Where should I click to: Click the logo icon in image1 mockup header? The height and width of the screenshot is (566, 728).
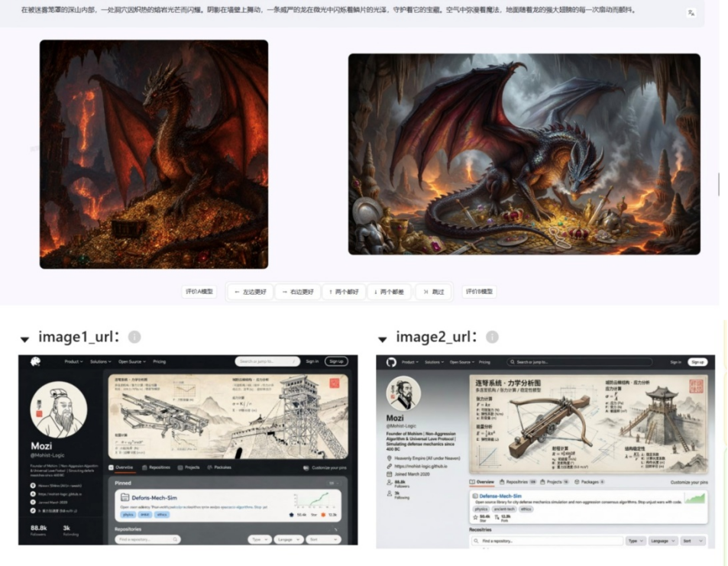pos(35,362)
